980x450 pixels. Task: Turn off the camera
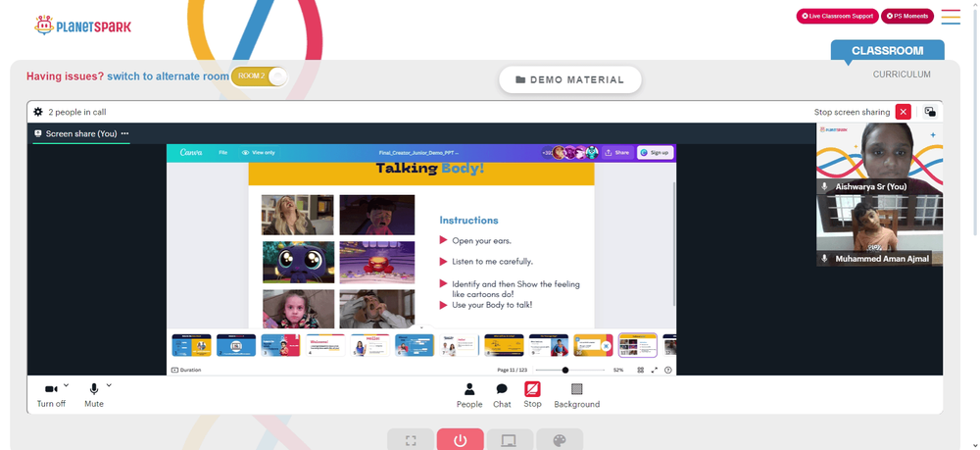click(x=51, y=389)
